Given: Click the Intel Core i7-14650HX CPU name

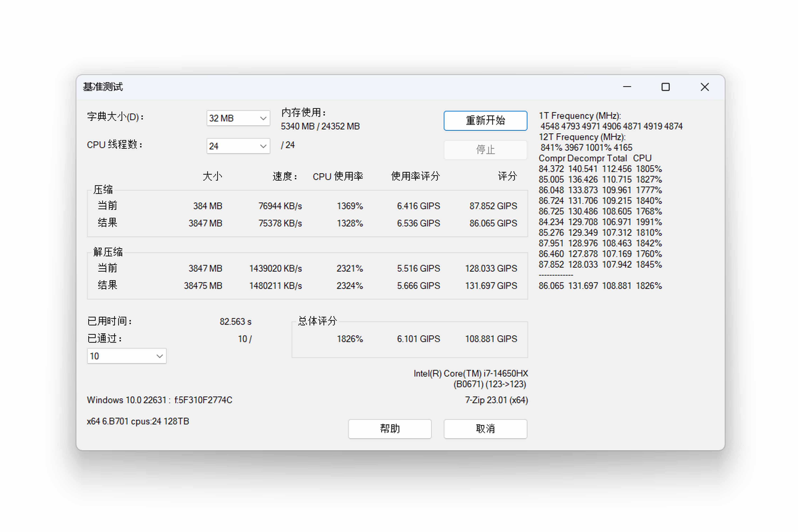Looking at the screenshot, I should pyautogui.click(x=471, y=373).
